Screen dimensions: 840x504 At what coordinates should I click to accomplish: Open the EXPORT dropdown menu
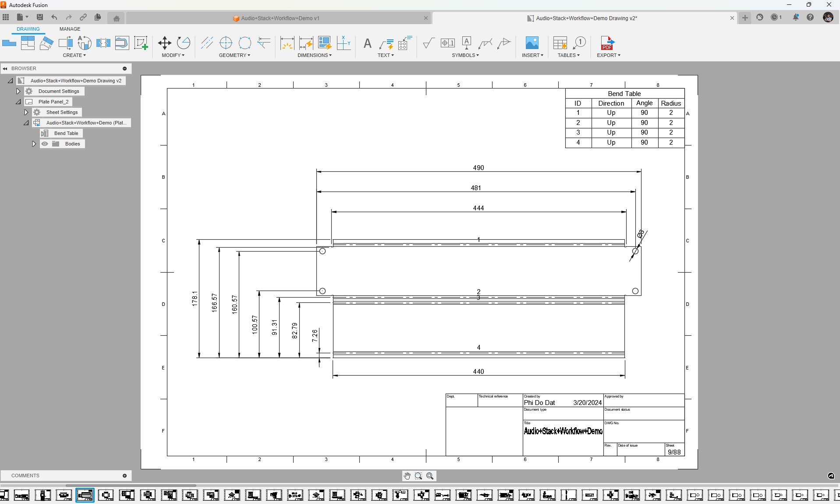pos(608,55)
